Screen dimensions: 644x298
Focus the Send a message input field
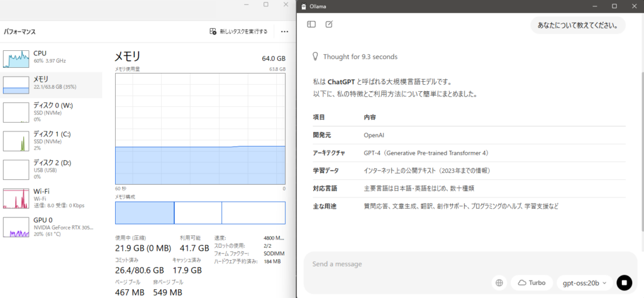tap(470, 264)
